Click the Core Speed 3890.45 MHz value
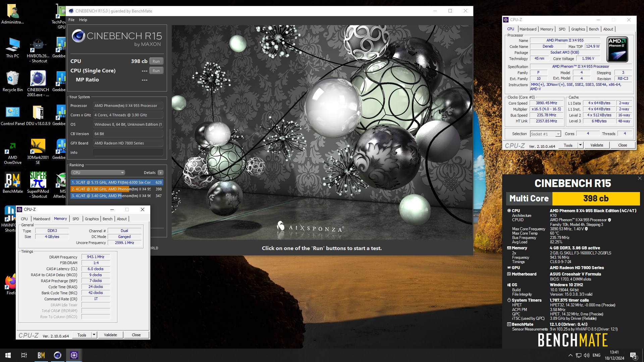The width and height of the screenshot is (644, 362). coord(546,103)
